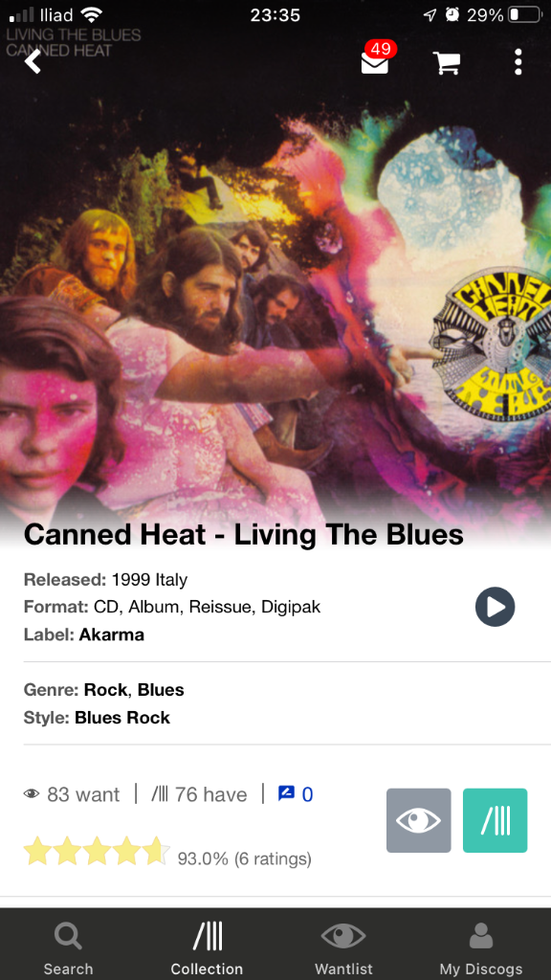Open the blue comments icon showing 0
Viewport: 551px width, 980px height.
296,794
